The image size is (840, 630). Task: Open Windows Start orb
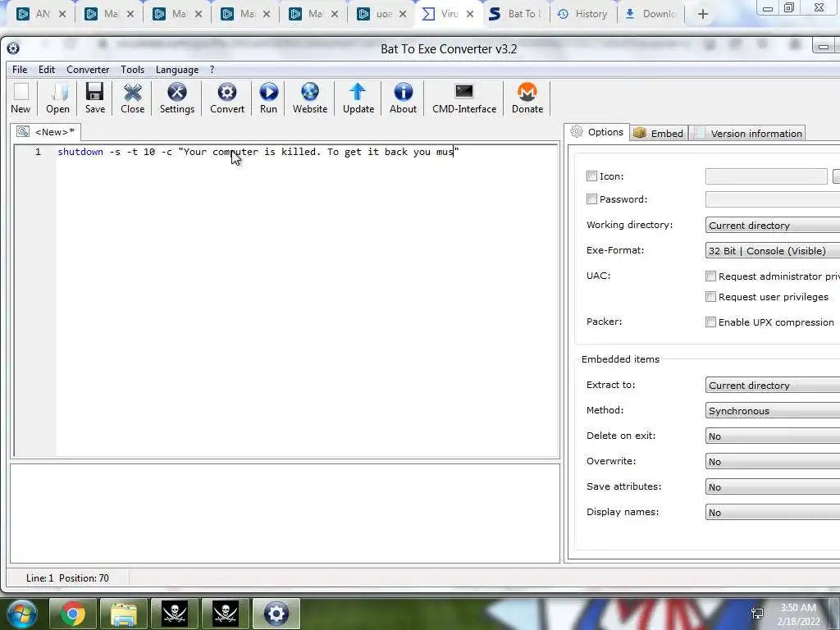[21, 614]
